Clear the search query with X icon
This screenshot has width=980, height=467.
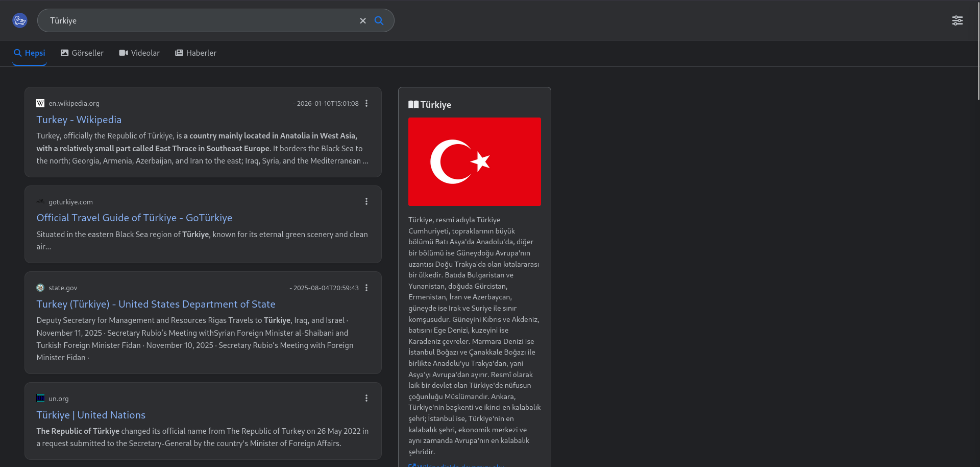click(363, 21)
